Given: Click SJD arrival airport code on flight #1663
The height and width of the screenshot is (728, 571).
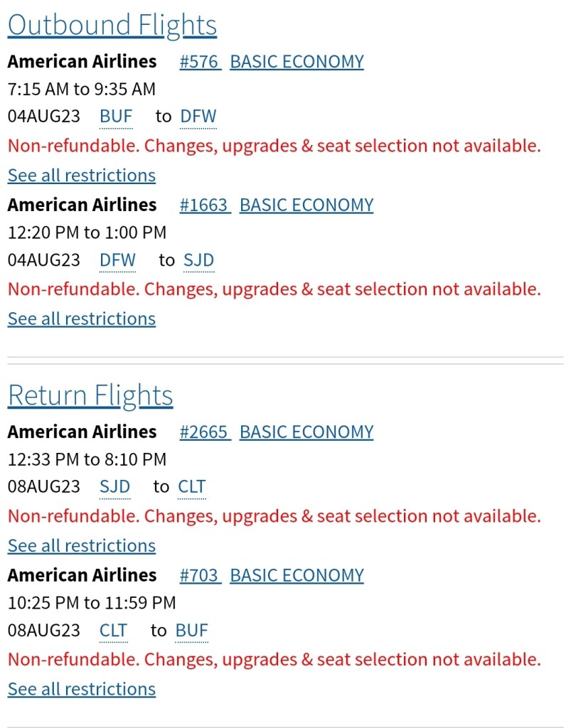Looking at the screenshot, I should click(x=198, y=260).
